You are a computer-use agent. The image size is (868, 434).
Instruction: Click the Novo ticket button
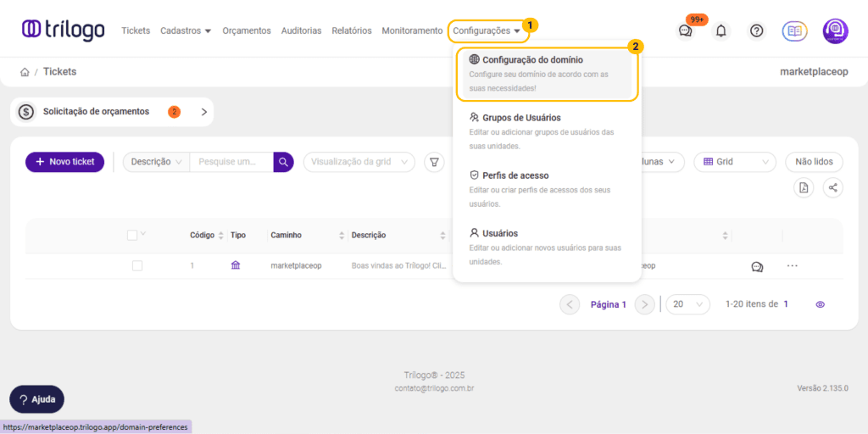(64, 162)
